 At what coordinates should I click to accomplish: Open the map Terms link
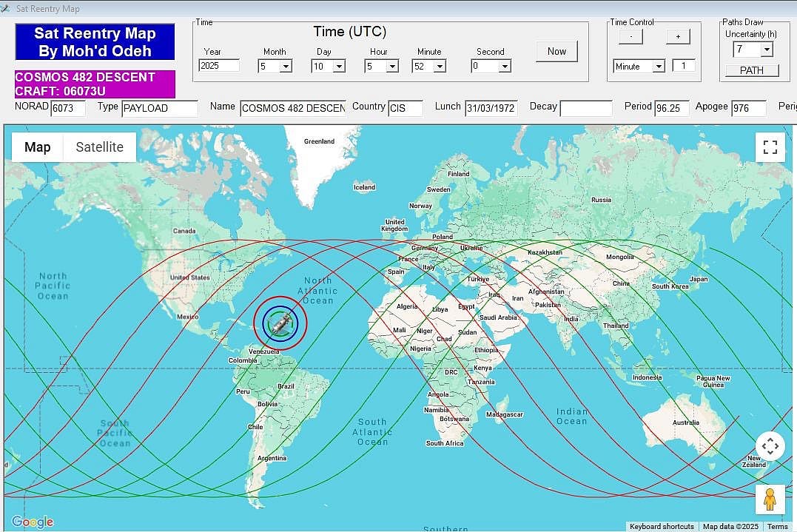(x=777, y=526)
